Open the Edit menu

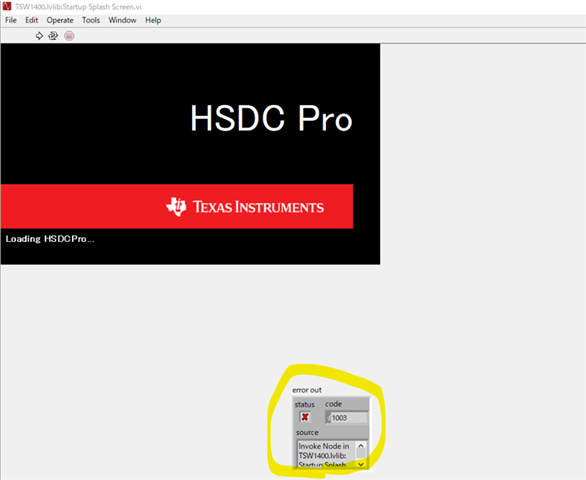point(31,20)
